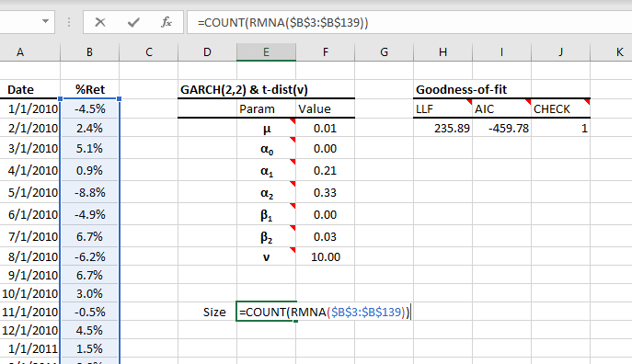This screenshot has width=632, height=364.
Task: Select return value 1.5%
Action: [x=89, y=348]
